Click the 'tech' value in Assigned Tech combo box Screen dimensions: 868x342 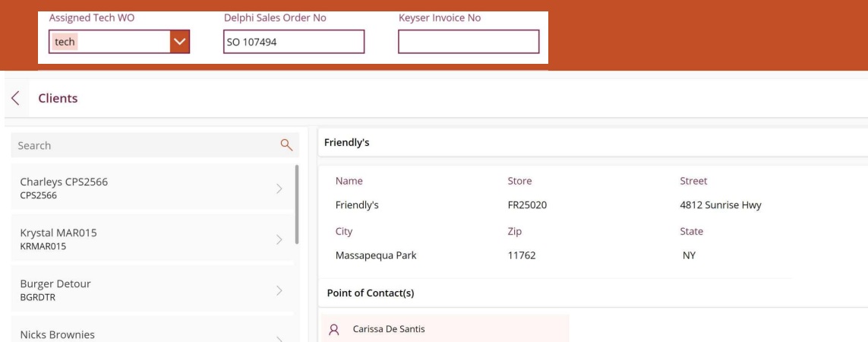pos(65,42)
